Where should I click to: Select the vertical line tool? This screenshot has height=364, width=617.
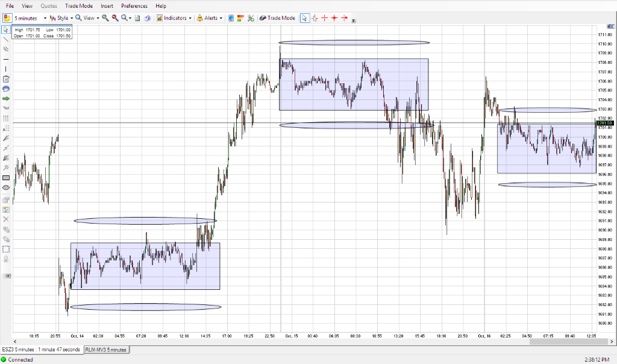tap(6, 69)
